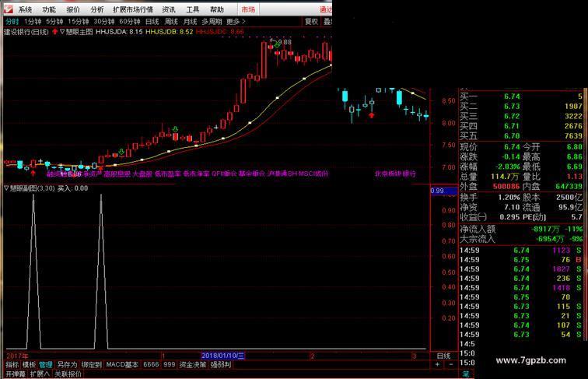This screenshot has height=379, width=588.
Task: Click the 现价 value 6.74
Action: (512, 147)
